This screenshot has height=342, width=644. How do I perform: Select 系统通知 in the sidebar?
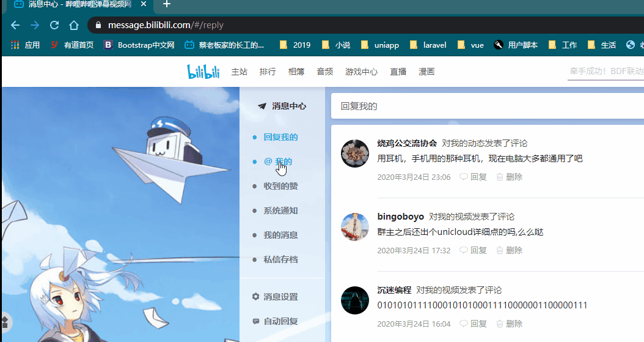coord(281,210)
